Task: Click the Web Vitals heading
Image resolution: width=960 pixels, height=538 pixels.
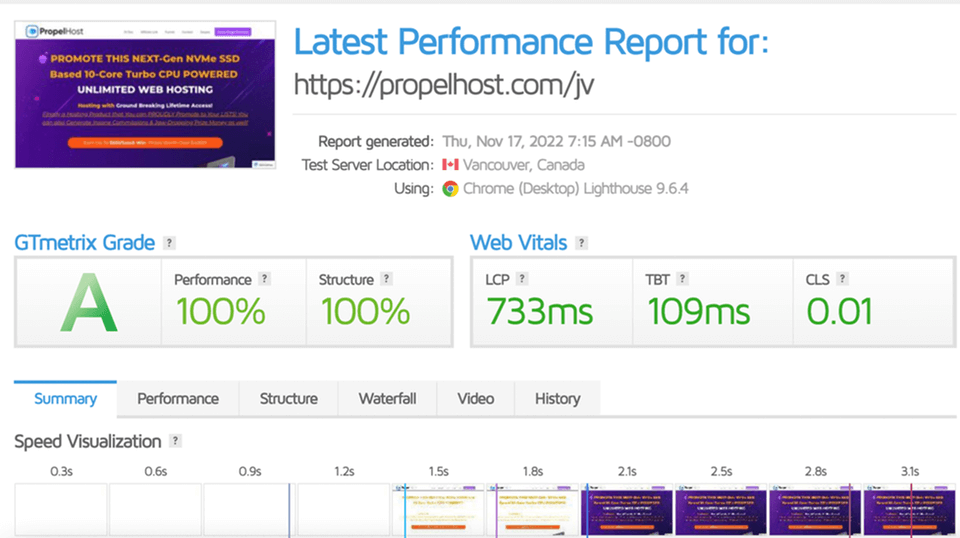Action: click(519, 243)
